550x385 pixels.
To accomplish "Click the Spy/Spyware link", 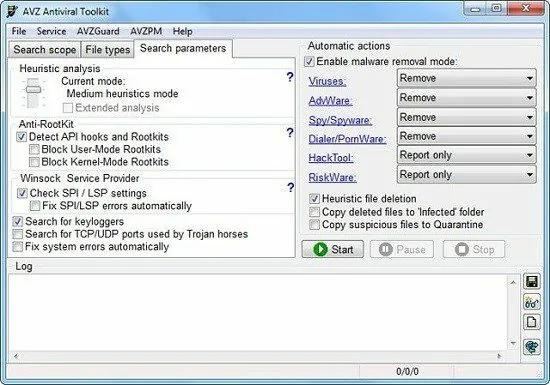I will [x=340, y=121].
